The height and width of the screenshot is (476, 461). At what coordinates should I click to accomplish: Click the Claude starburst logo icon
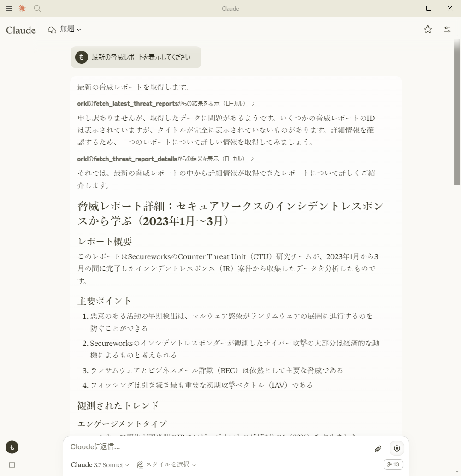pyautogui.click(x=22, y=8)
